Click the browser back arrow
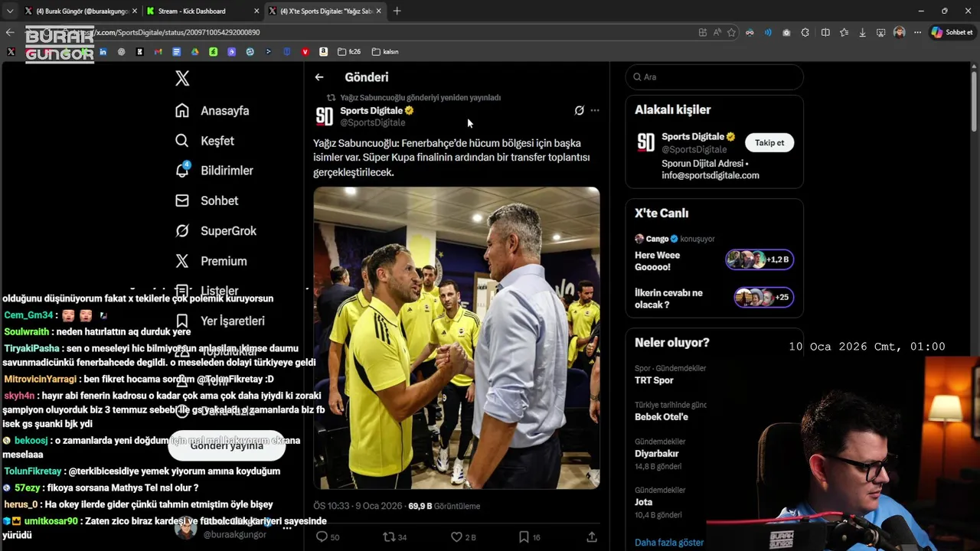The width and height of the screenshot is (980, 551). 10,32
